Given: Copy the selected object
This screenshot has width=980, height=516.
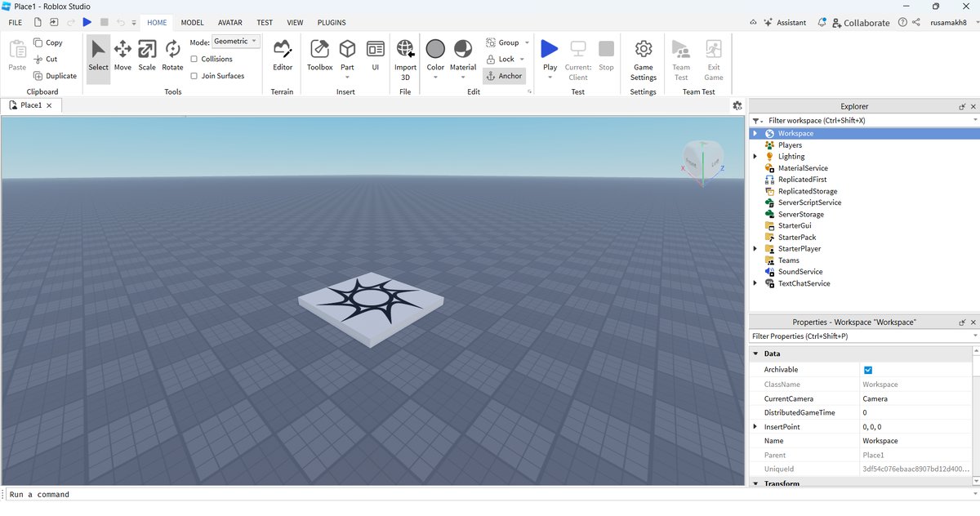Looking at the screenshot, I should coord(48,42).
